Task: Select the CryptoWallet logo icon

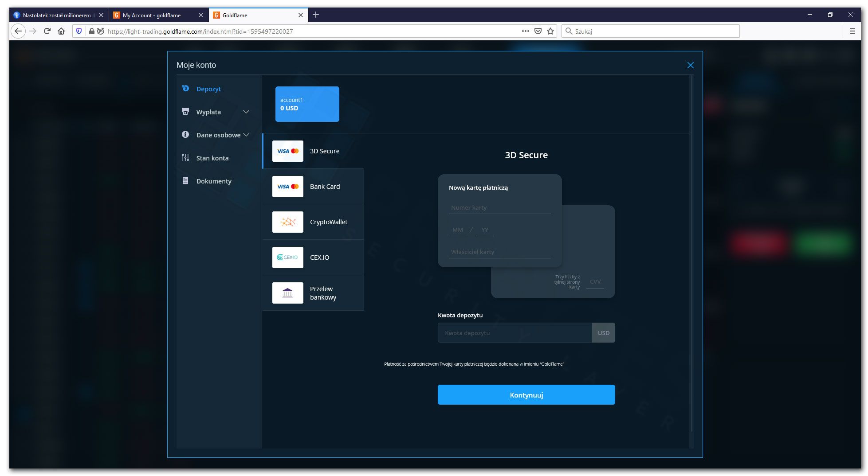Action: (x=288, y=222)
